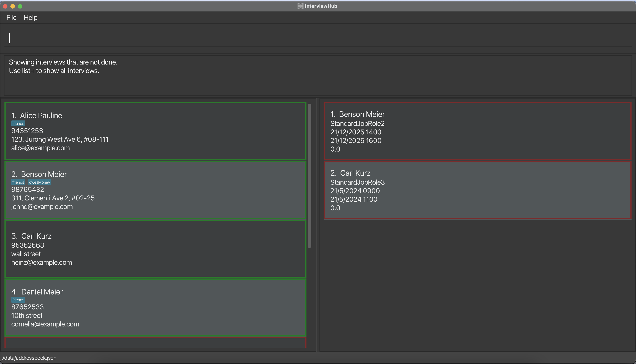Click the friends tag under Daniel Meier

coord(18,300)
